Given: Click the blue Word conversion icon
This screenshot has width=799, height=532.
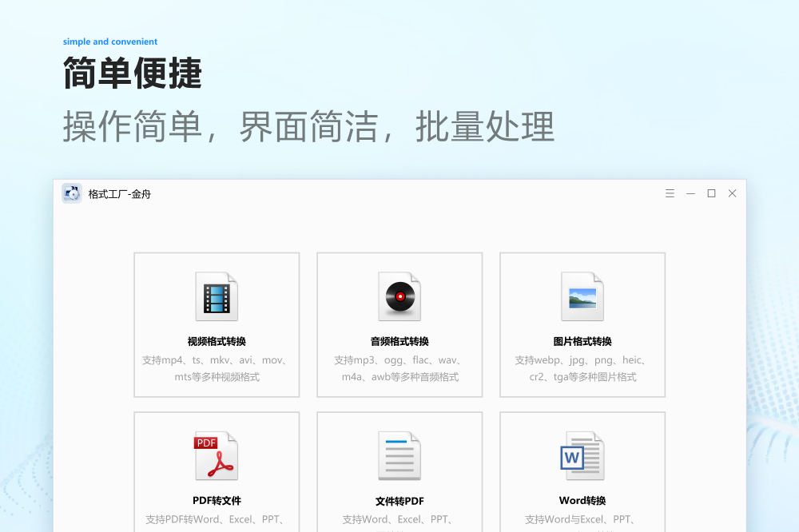Looking at the screenshot, I should click(x=582, y=455).
